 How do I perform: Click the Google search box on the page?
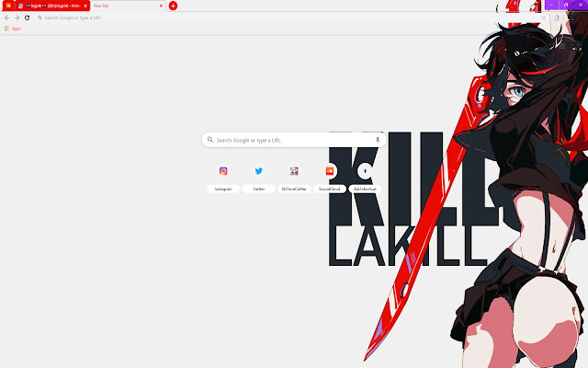coord(294,140)
